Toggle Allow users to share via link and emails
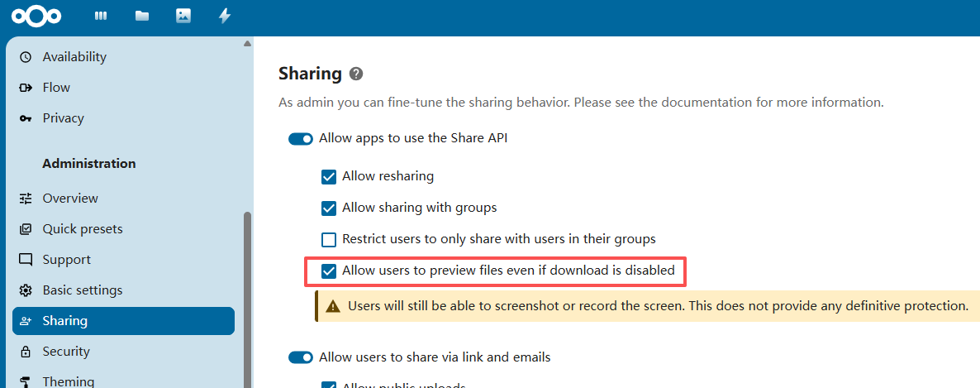This screenshot has height=388, width=980. [300, 357]
